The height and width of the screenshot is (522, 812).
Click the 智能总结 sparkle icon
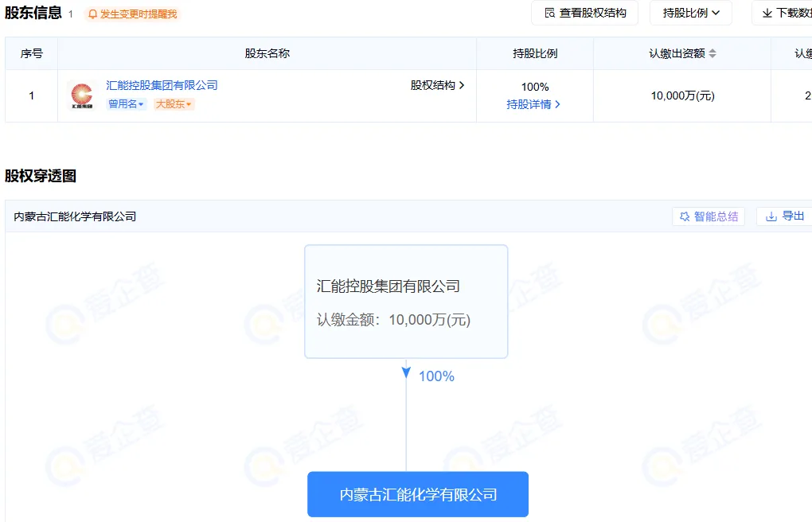tap(685, 216)
